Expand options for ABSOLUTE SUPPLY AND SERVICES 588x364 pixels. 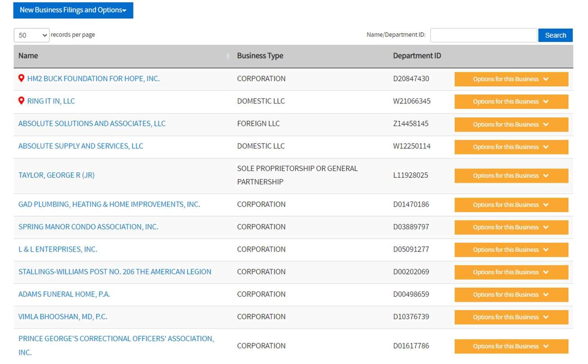pos(511,147)
